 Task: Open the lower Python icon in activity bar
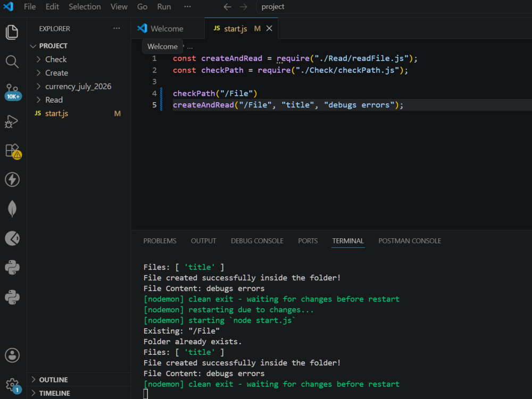[x=12, y=297]
